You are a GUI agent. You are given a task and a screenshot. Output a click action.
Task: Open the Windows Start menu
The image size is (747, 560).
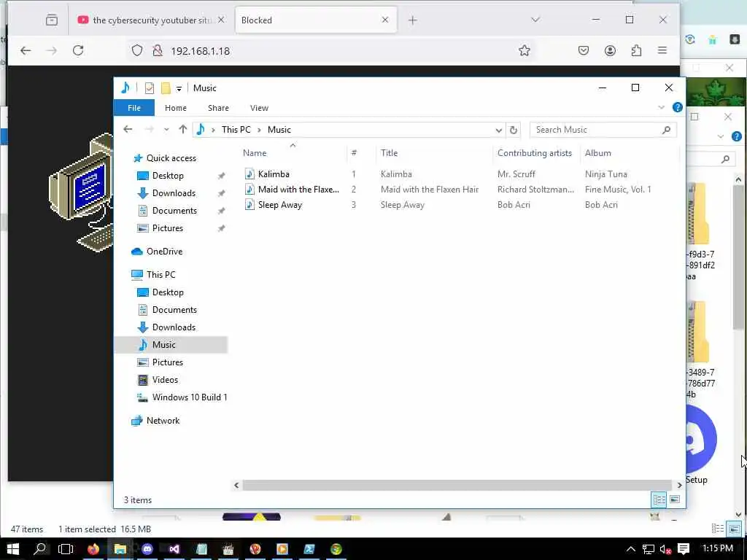12,549
